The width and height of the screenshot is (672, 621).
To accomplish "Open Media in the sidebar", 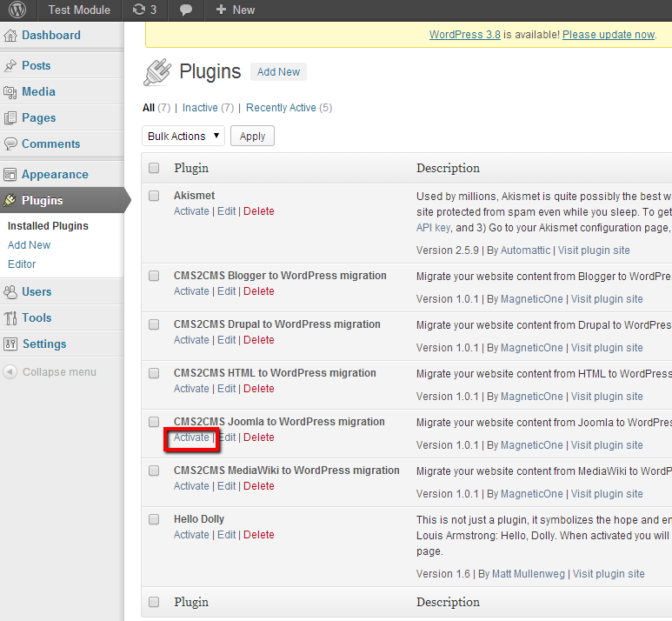I will click(38, 92).
